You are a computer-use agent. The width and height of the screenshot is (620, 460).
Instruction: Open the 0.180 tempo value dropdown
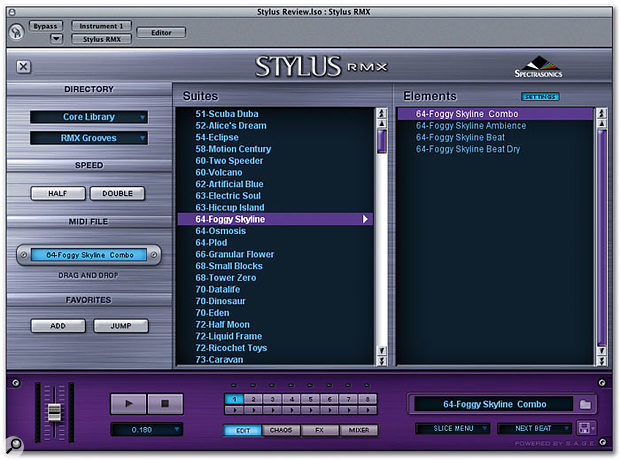pos(147,430)
